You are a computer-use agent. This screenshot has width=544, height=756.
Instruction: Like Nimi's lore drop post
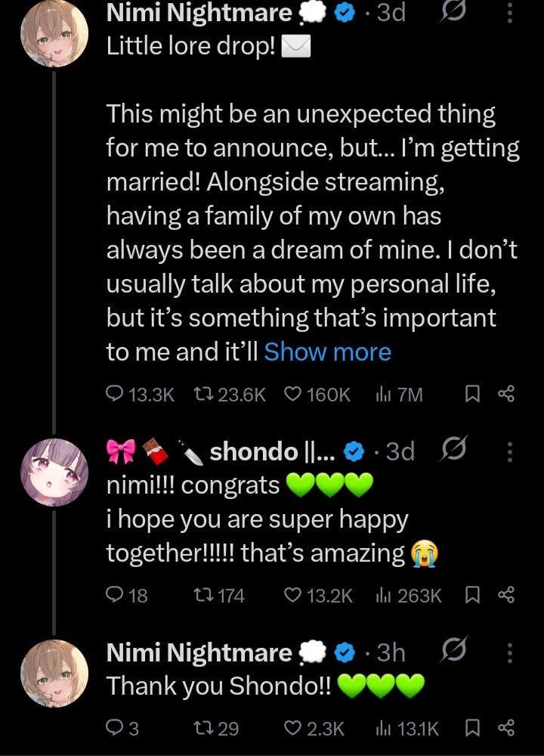point(292,394)
